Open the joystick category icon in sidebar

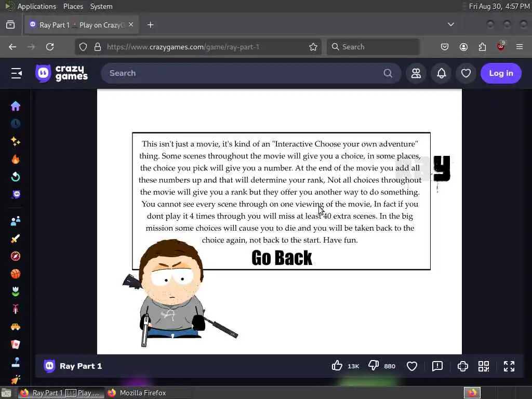(x=15, y=362)
